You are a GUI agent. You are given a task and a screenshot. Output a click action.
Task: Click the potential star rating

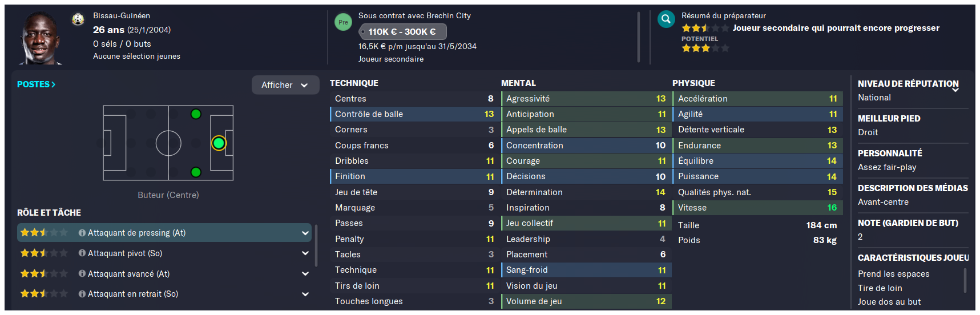tap(705, 49)
